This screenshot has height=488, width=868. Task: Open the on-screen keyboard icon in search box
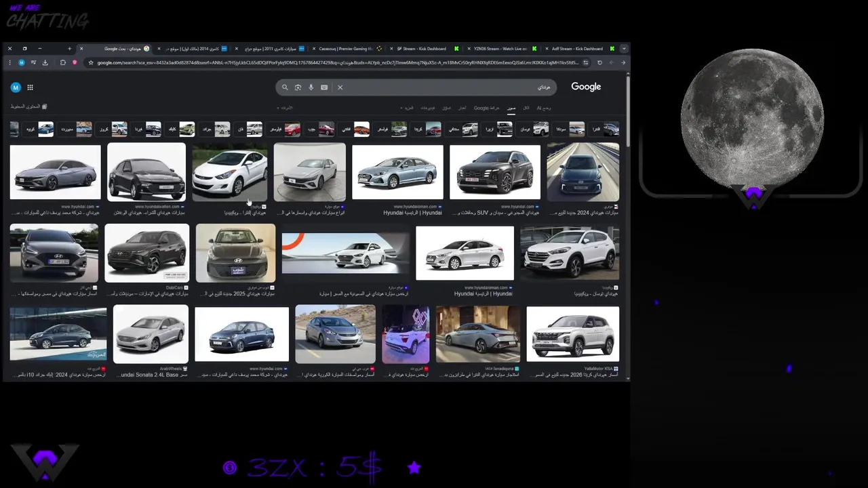click(x=324, y=87)
